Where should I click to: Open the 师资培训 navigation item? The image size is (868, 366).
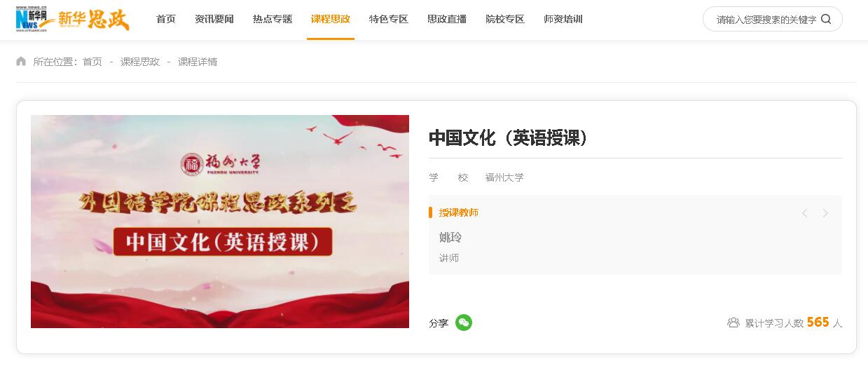tap(563, 19)
